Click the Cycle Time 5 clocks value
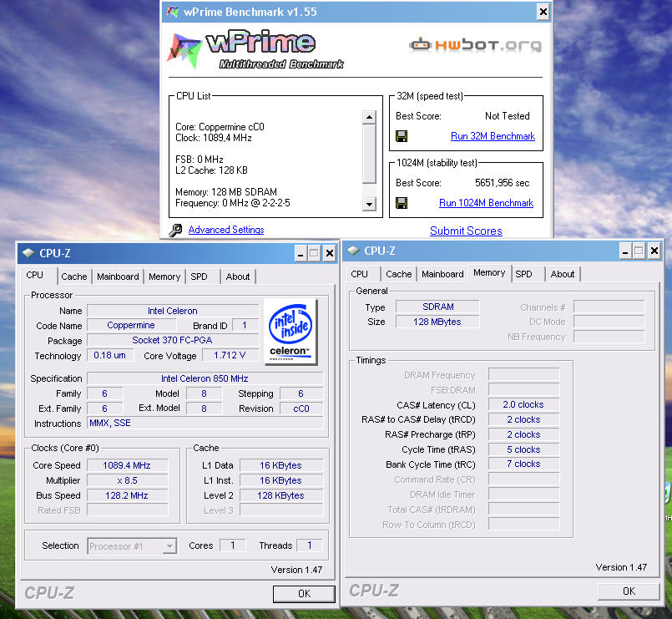The width and height of the screenshot is (672, 619). (523, 449)
